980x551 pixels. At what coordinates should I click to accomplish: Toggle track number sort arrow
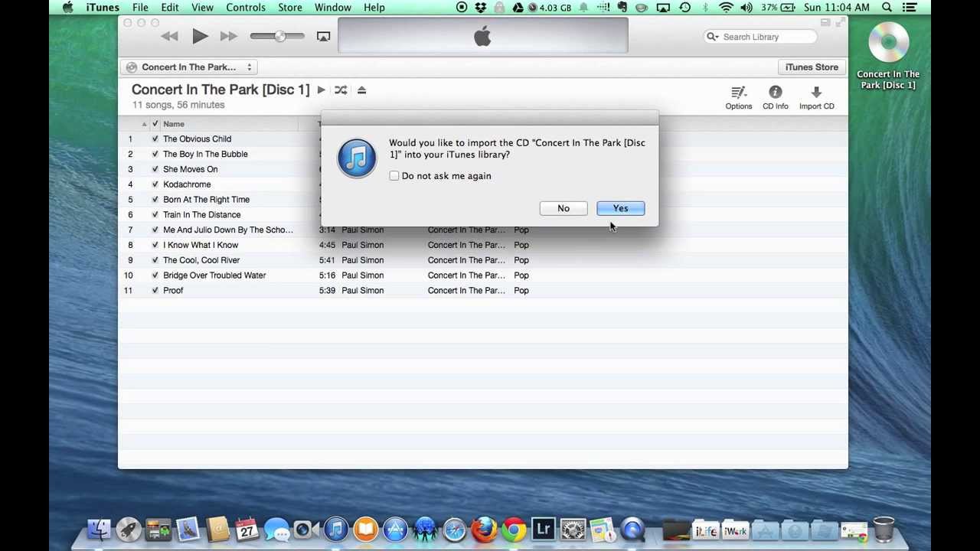click(144, 124)
